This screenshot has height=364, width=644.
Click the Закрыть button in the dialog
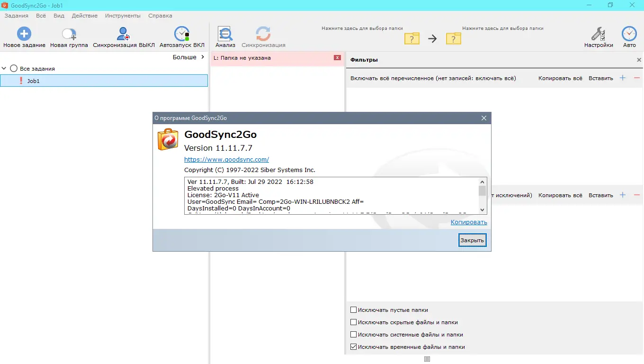pos(473,240)
